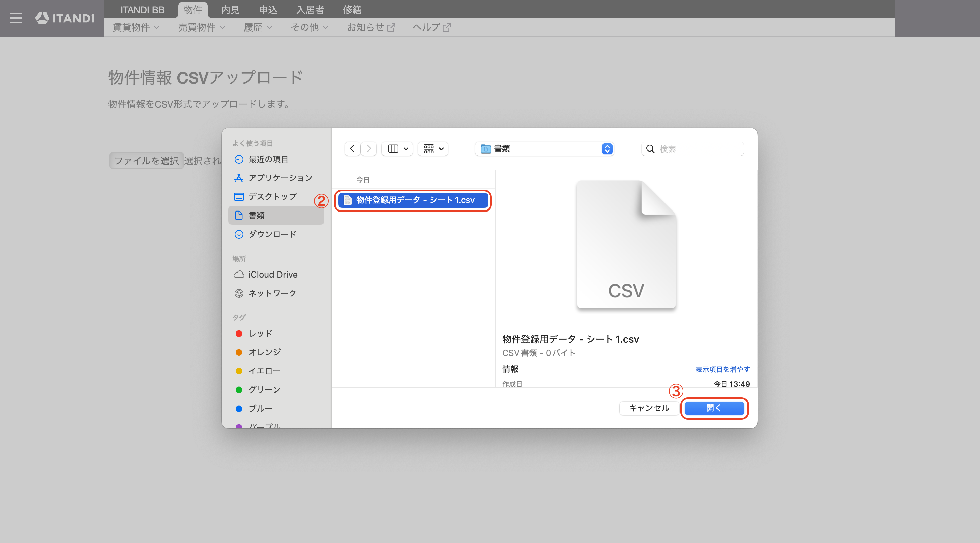This screenshot has height=543, width=980.
Task: Select 書類 in sidebar
Action: click(x=276, y=215)
